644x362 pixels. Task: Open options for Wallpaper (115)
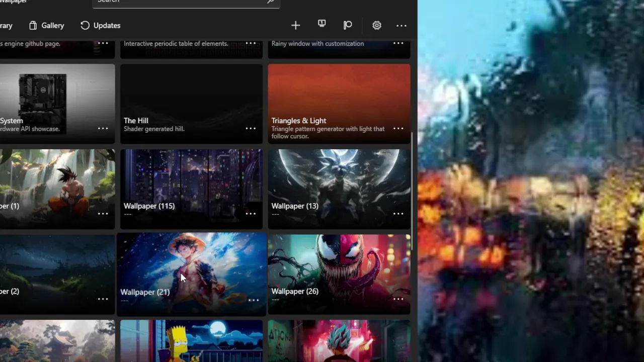coord(251,214)
